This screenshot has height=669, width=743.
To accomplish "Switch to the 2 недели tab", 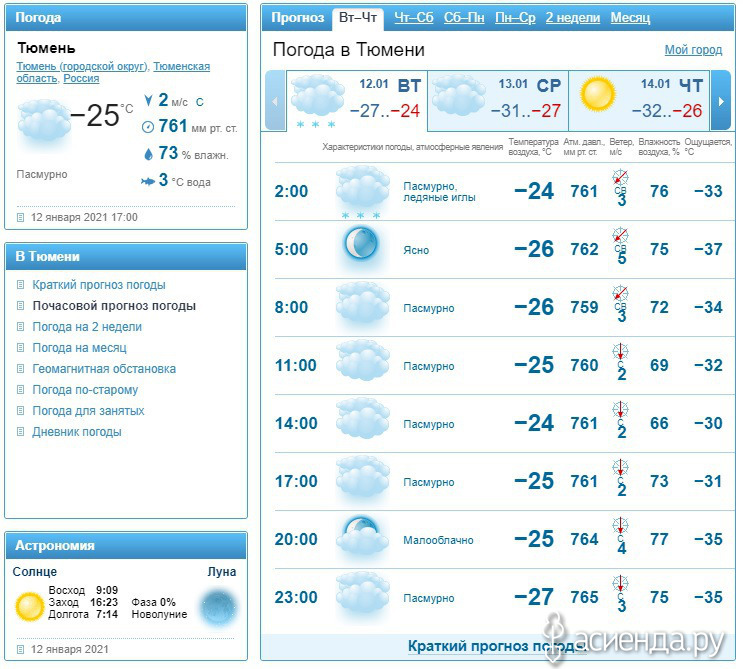I will [x=572, y=18].
